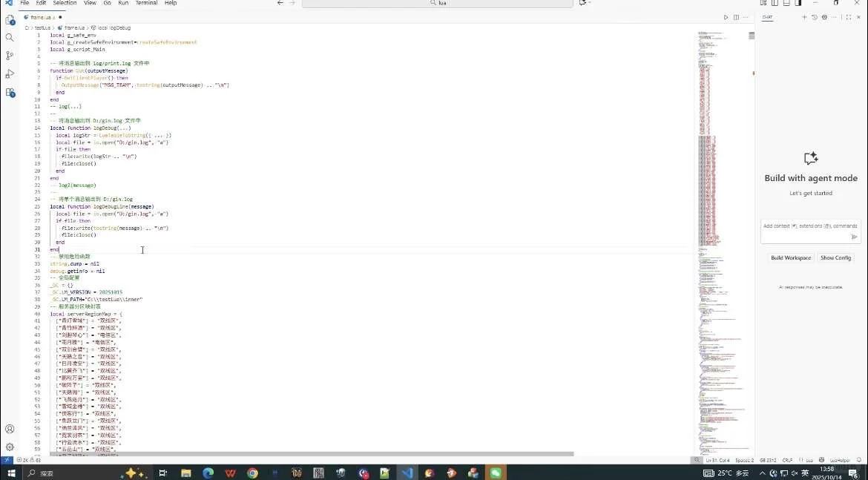Screen dimensions: 868x480
Task: Click the GB 2312 encoding in the status bar
Action: [x=769, y=460]
